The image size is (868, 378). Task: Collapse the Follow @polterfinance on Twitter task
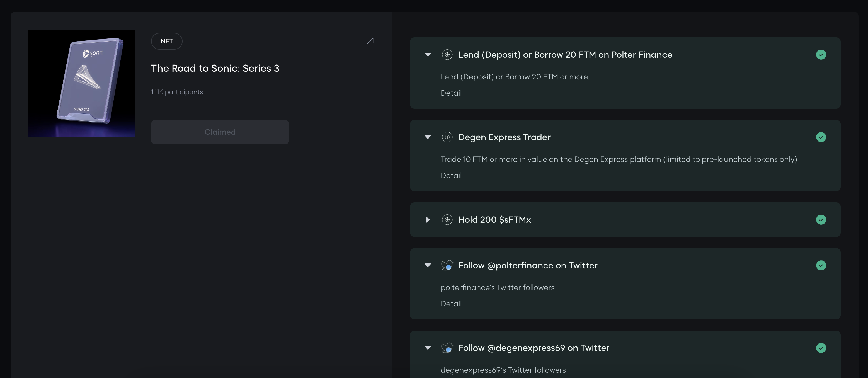[428, 265]
